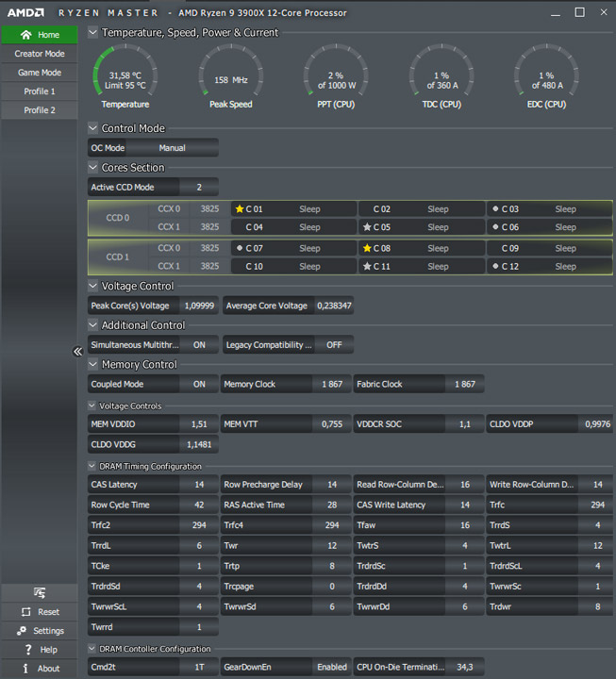616x679 pixels.
Task: Open Profile 2
Action: pos(40,110)
